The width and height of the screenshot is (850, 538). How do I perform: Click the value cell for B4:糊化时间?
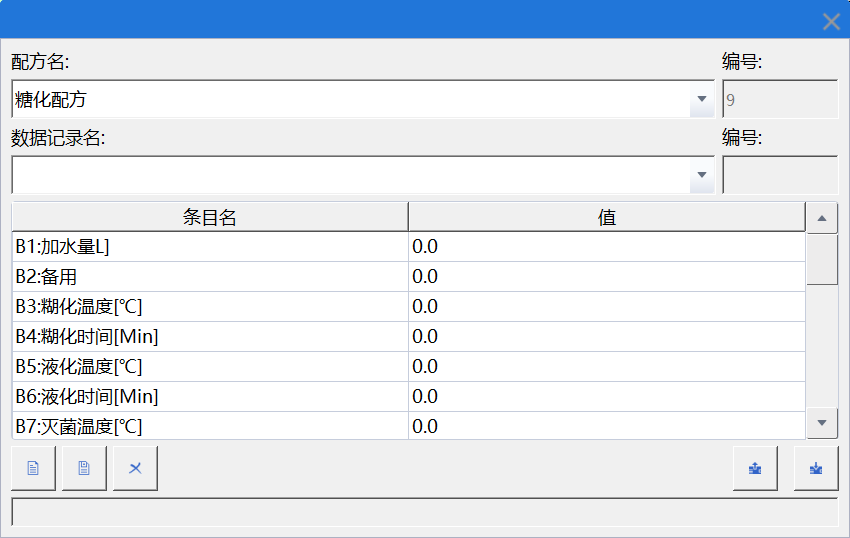click(x=606, y=337)
